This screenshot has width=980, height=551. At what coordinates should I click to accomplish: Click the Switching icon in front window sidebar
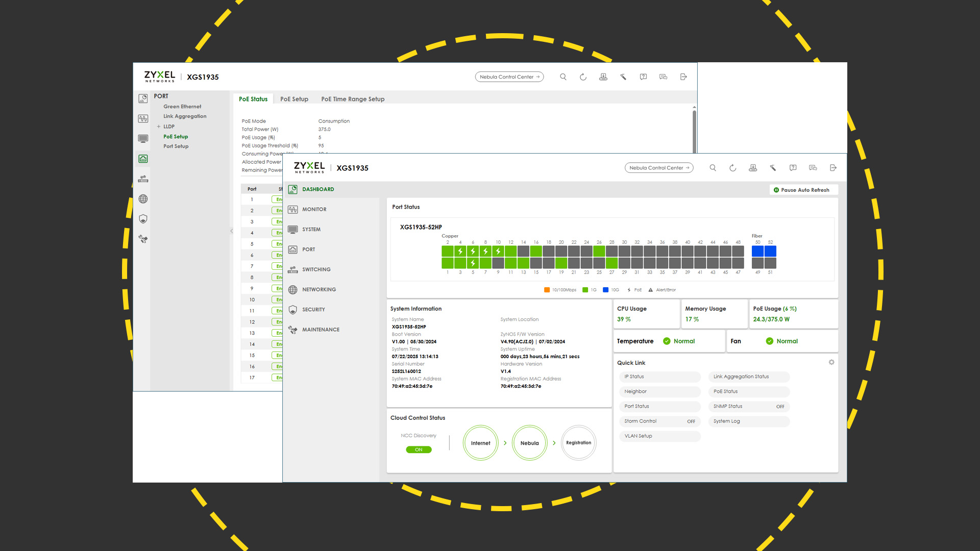pos(293,269)
